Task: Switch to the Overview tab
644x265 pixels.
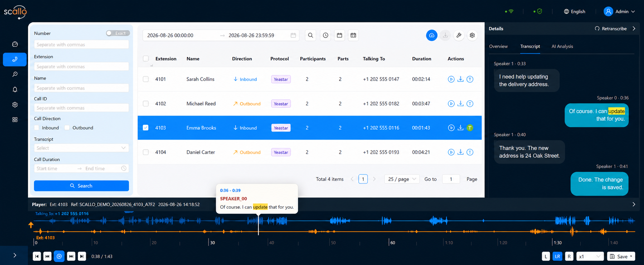Action: click(x=498, y=46)
